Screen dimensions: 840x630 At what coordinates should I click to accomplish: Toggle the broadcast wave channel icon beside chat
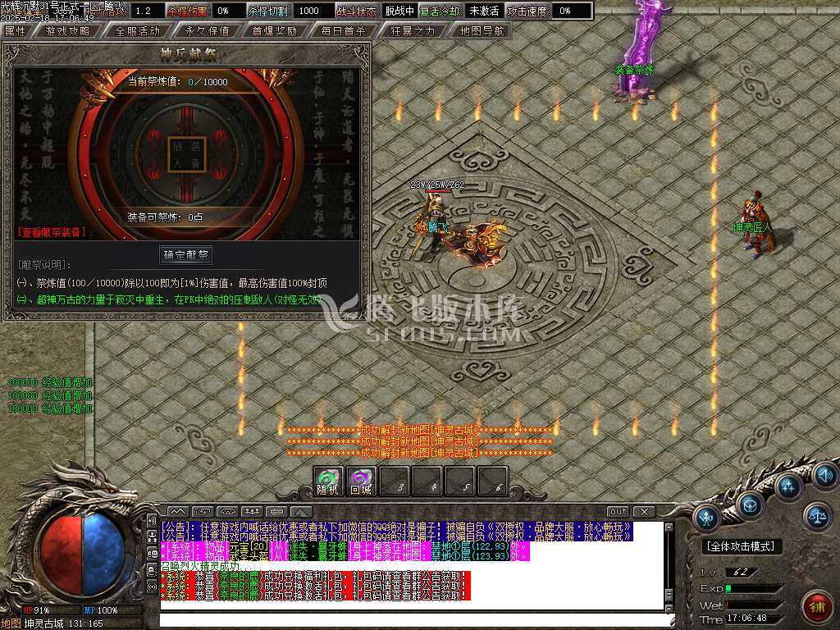pyautogui.click(x=152, y=587)
